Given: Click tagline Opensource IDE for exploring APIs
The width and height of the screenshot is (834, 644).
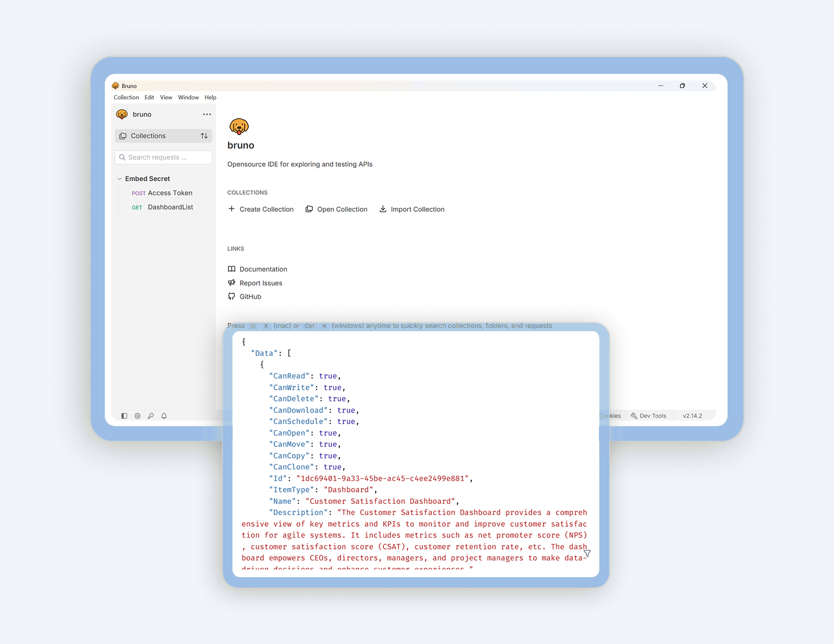Looking at the screenshot, I should click(x=300, y=165).
